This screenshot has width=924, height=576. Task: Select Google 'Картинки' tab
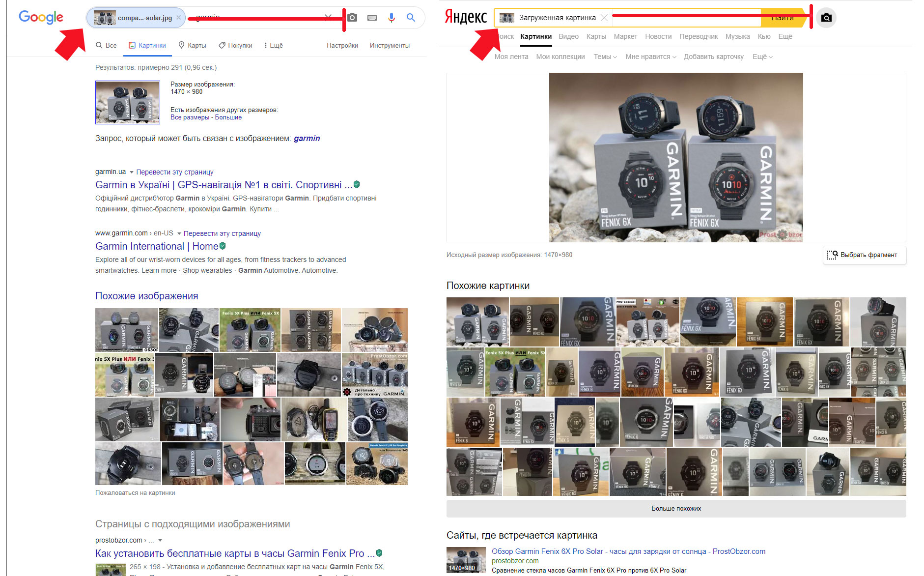(x=147, y=45)
